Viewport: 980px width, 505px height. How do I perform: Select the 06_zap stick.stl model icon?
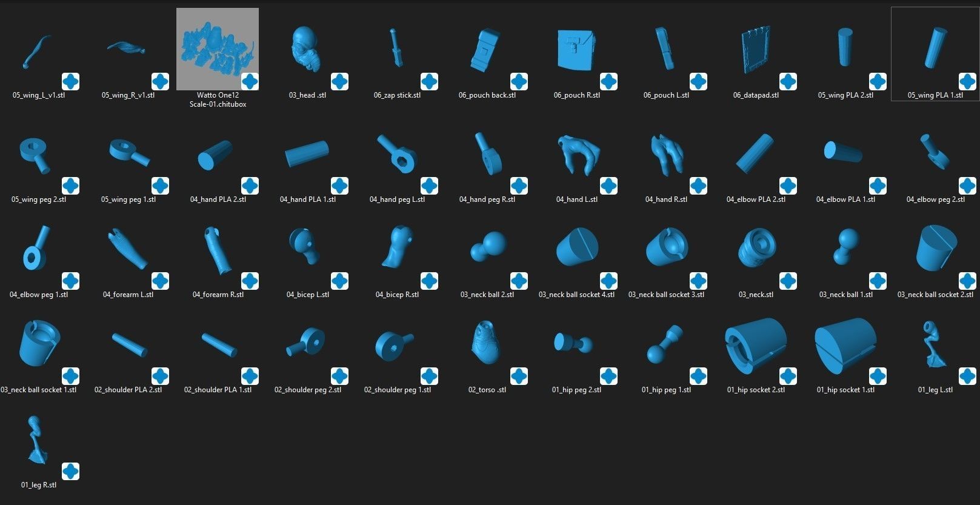[x=397, y=49]
